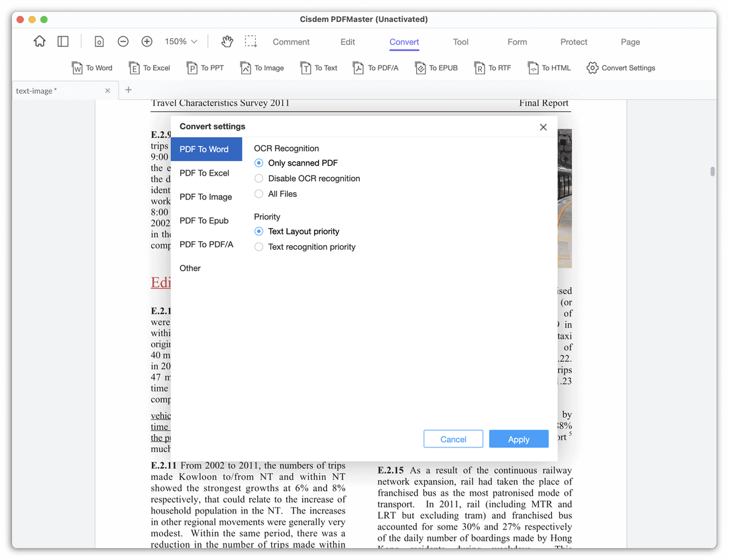This screenshot has width=729, height=560.
Task: Click the page fit view icon
Action: tap(99, 41)
